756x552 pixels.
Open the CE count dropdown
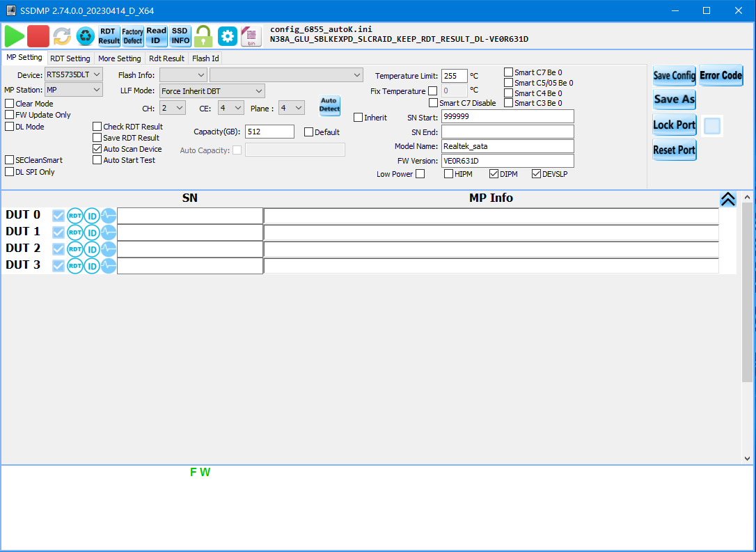pyautogui.click(x=230, y=108)
